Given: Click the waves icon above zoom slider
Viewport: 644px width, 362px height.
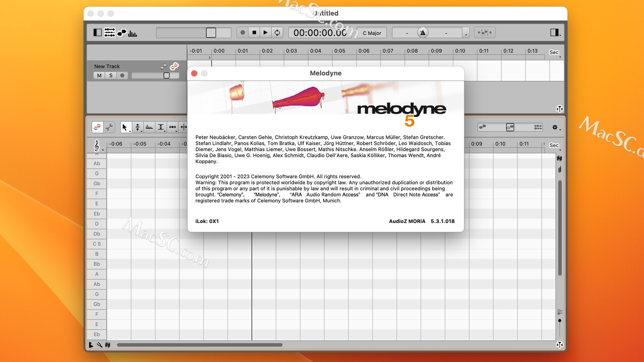Looking at the screenshot, I should click(559, 312).
